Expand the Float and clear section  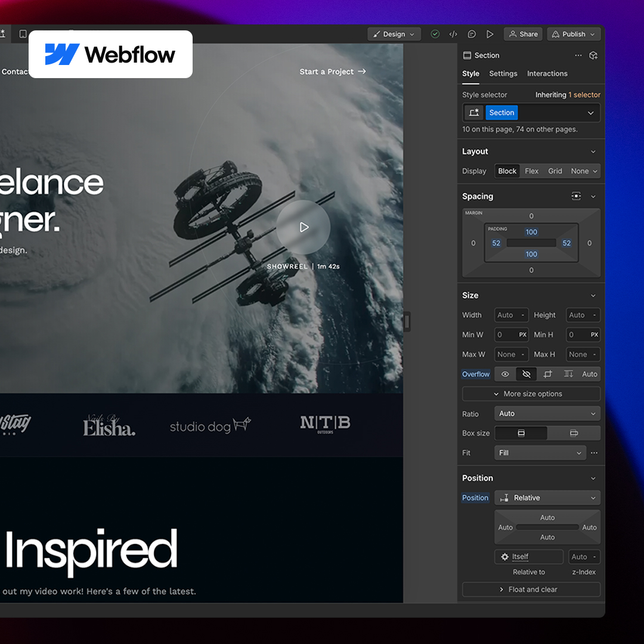pyautogui.click(x=531, y=589)
